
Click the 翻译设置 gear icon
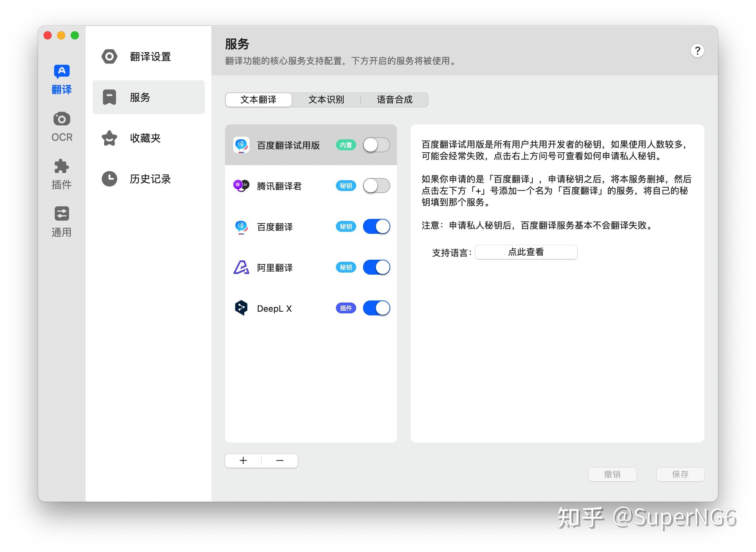109,56
